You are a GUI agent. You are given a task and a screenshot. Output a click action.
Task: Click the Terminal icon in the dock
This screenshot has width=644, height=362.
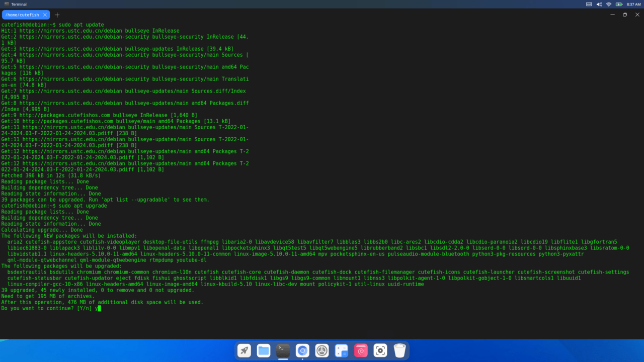point(283,350)
